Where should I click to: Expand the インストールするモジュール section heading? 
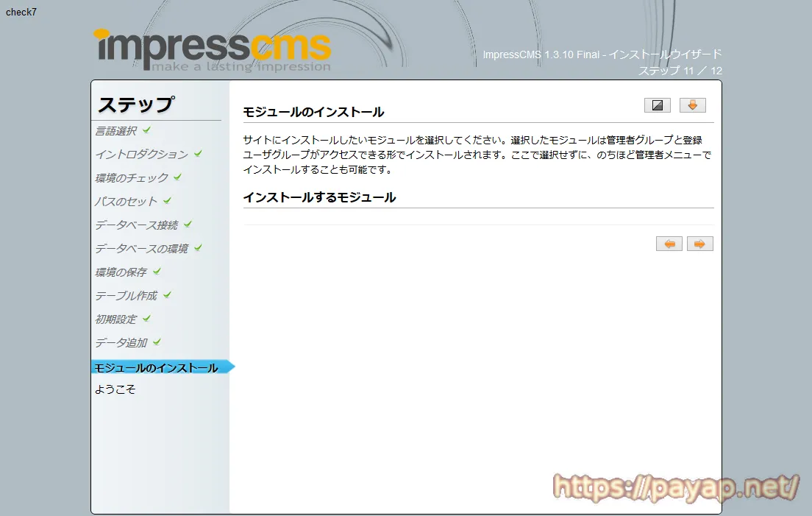click(x=319, y=197)
